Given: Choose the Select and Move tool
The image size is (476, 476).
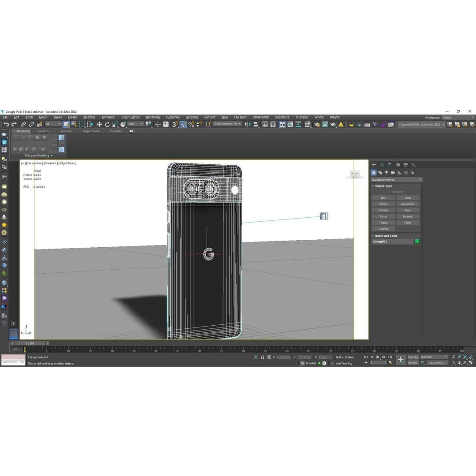Looking at the screenshot, I should point(99,124).
